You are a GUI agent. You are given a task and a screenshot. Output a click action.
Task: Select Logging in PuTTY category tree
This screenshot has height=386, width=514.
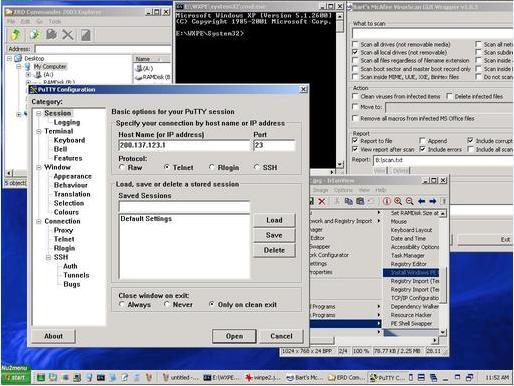(67, 122)
